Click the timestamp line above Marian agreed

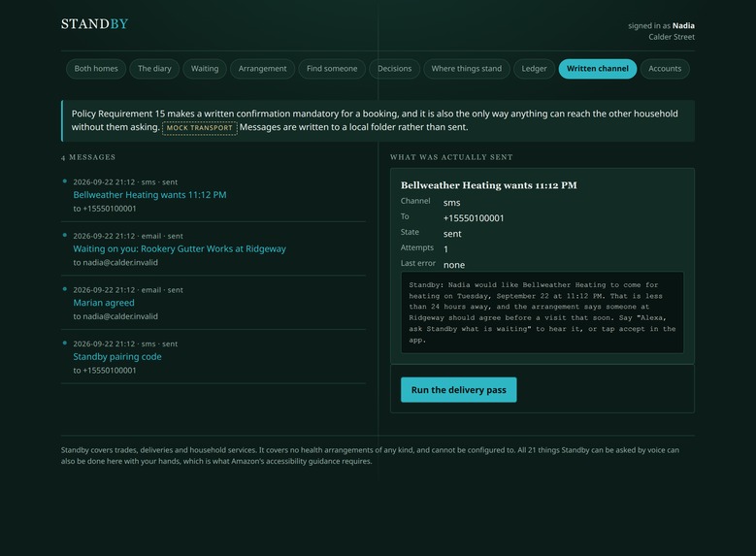coord(128,290)
